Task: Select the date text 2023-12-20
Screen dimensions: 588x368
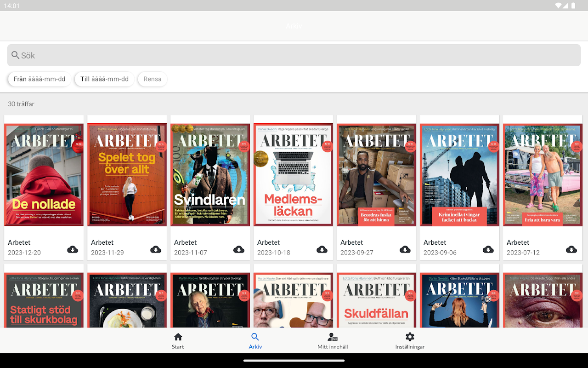Action: click(24, 253)
